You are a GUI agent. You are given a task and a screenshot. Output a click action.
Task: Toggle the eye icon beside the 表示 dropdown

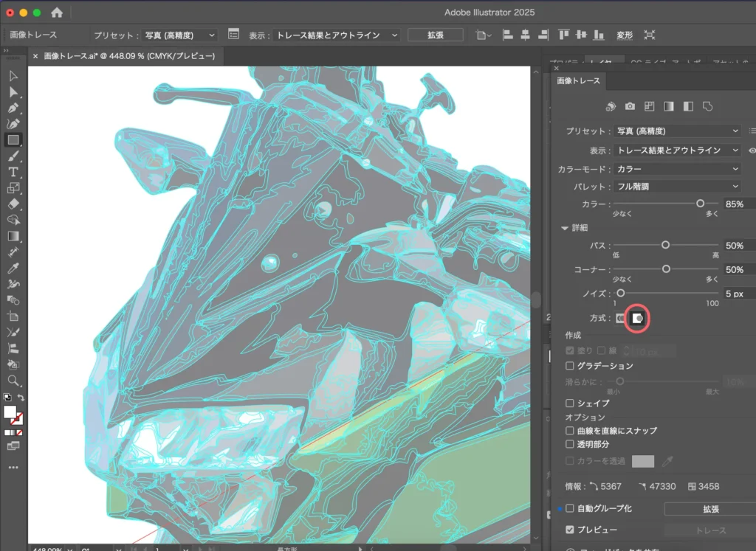(752, 150)
